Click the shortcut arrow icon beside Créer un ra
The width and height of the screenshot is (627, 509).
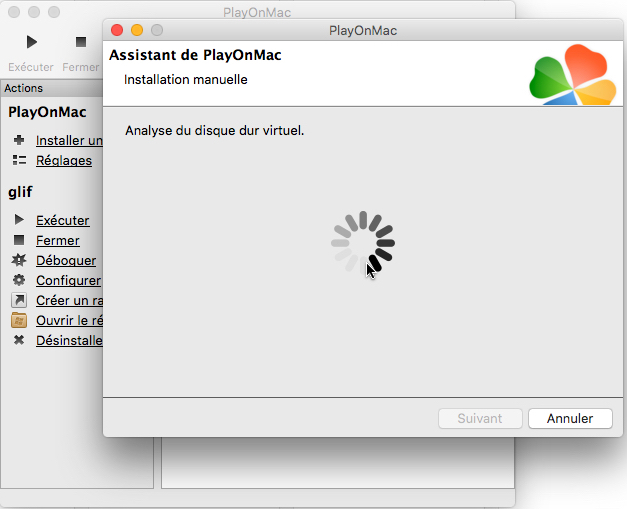19,300
